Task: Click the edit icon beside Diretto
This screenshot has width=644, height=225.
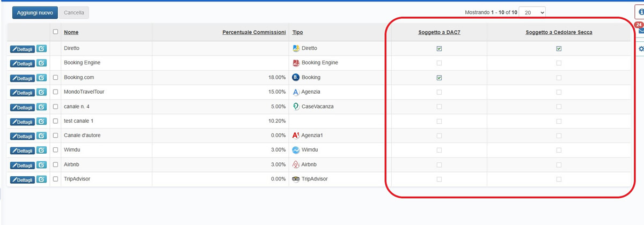Action: 41,49
